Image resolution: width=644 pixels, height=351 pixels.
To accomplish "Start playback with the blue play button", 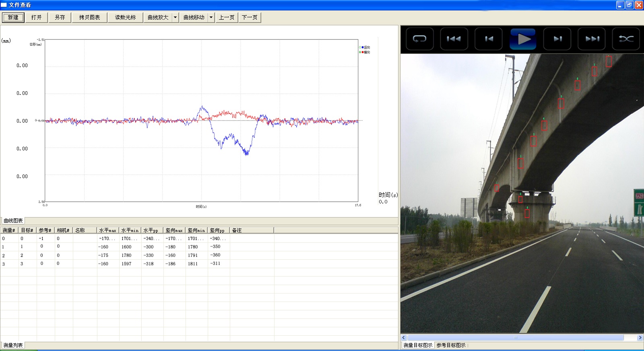I will point(523,39).
